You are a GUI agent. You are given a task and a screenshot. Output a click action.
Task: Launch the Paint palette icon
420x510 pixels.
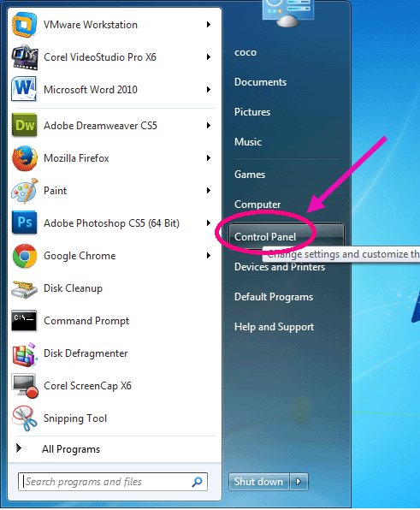coord(25,191)
